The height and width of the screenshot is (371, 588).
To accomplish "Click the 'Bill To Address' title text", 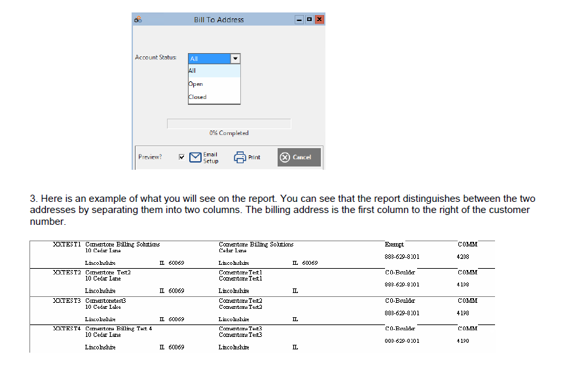I will tap(219, 20).
